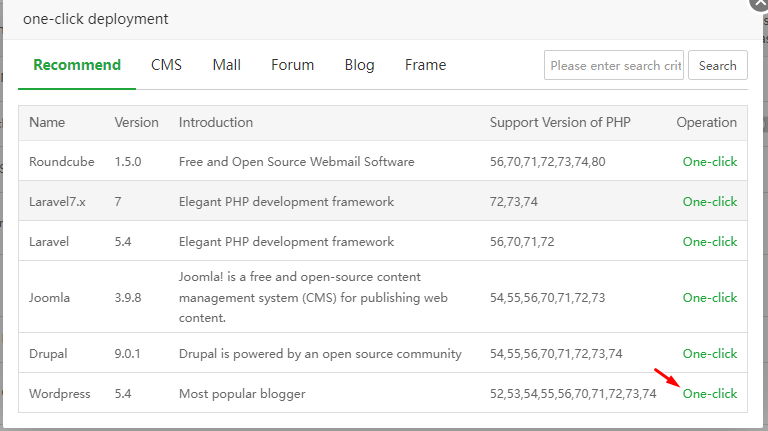Select the Roundcube name cell
The height and width of the screenshot is (431, 768).
point(62,162)
